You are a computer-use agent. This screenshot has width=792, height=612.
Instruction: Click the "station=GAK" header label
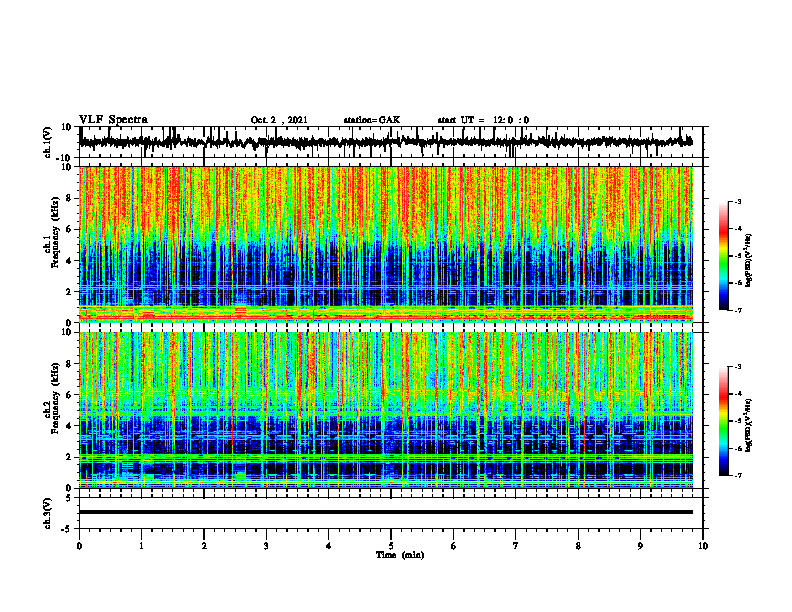(372, 120)
